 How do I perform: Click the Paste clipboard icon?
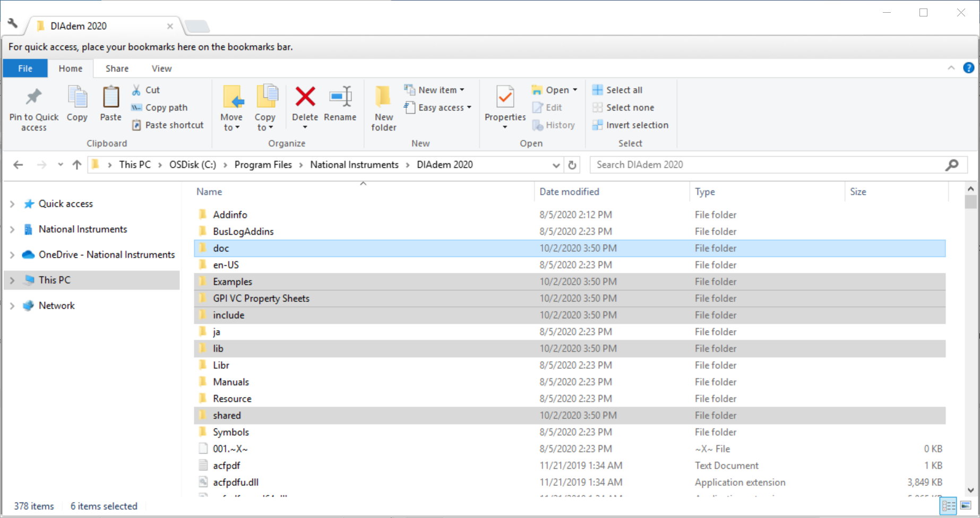point(110,97)
